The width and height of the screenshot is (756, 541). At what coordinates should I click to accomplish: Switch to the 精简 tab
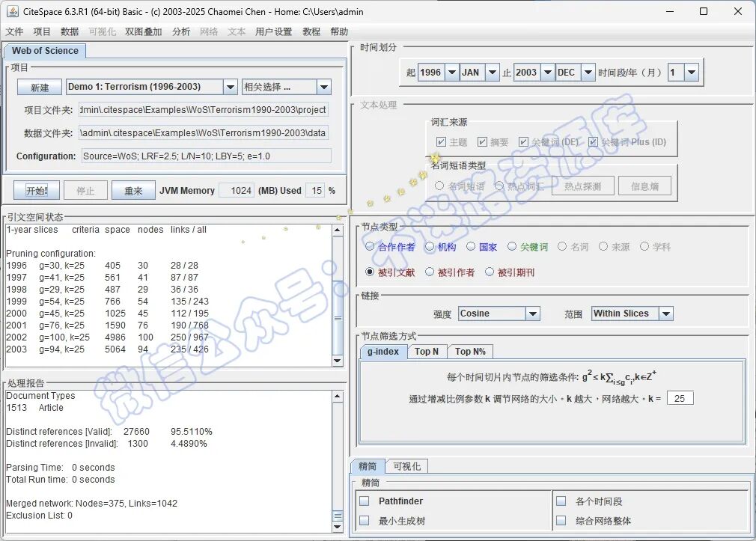(x=368, y=466)
